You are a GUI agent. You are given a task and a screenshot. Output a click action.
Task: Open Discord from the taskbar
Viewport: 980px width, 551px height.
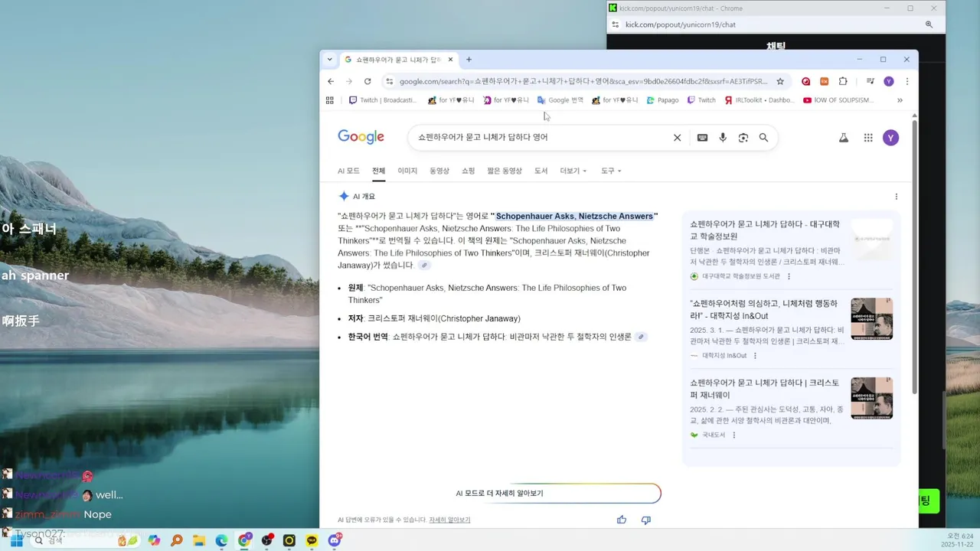point(335,540)
